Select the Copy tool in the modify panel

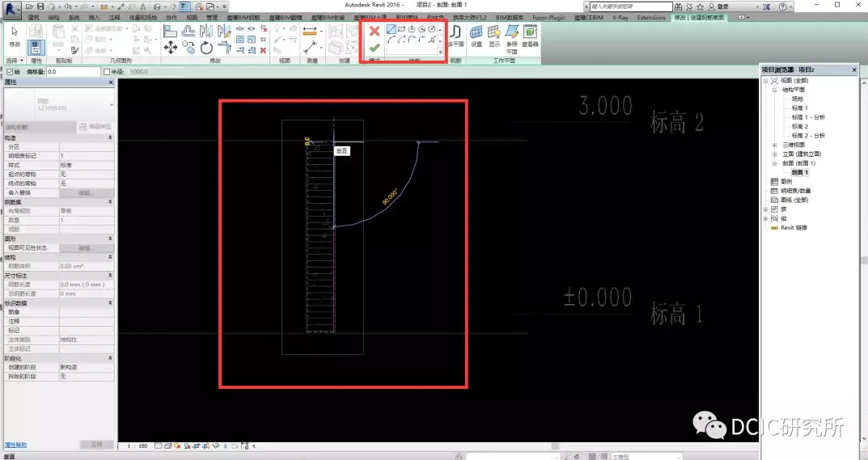[188, 48]
